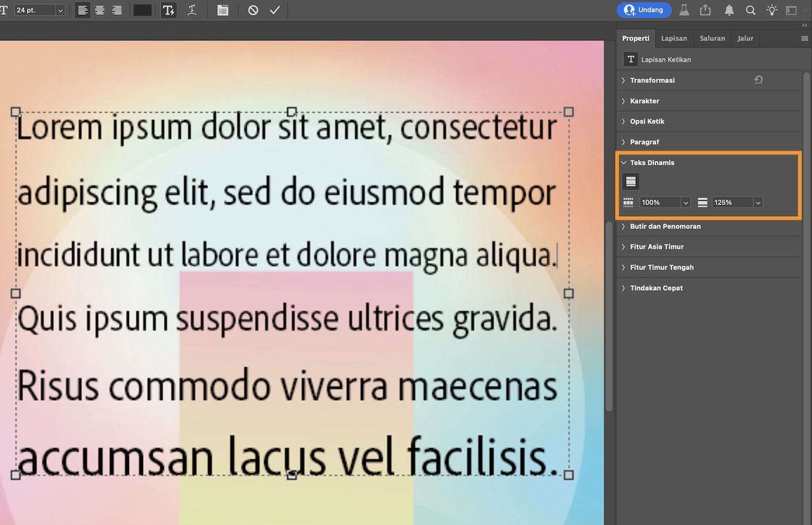
Task: Toggle the Teks Dinamis button in panel
Action: point(631,181)
